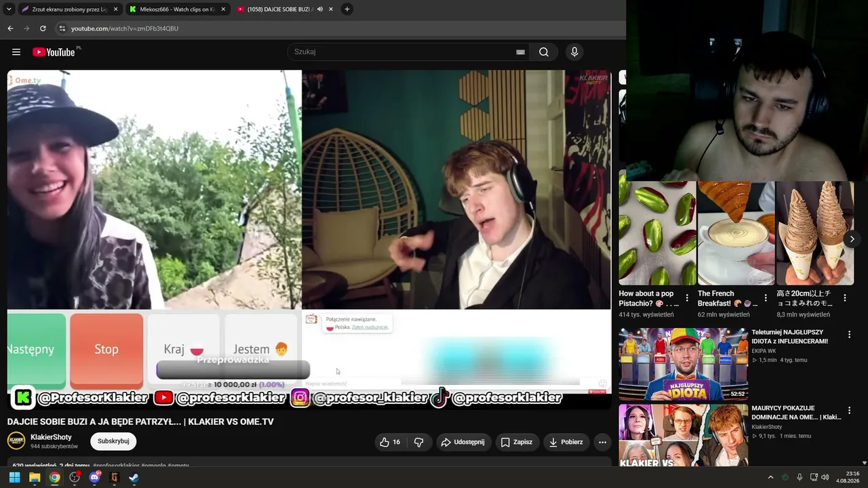Open the clock showing 23:16
The height and width of the screenshot is (488, 868).
(x=848, y=477)
